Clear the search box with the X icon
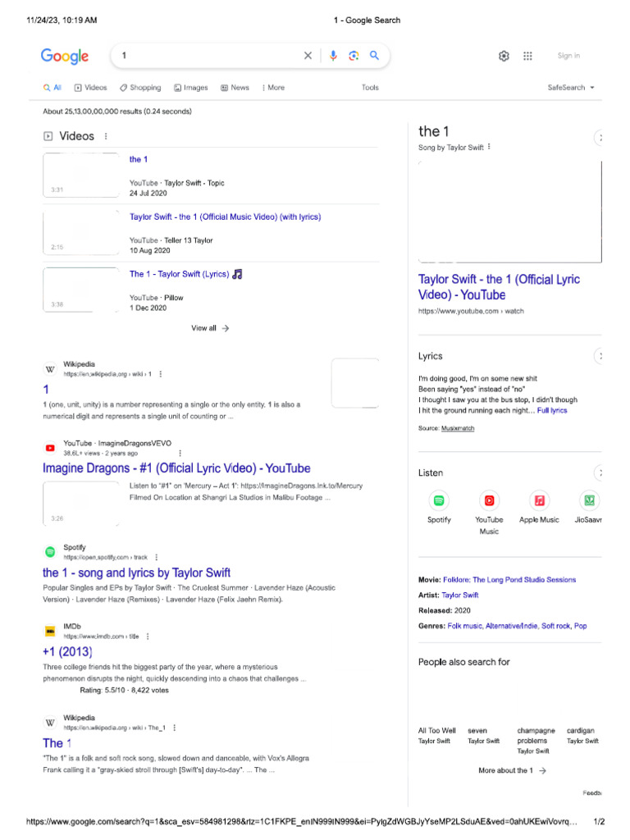The width and height of the screenshot is (630, 840). pyautogui.click(x=308, y=55)
